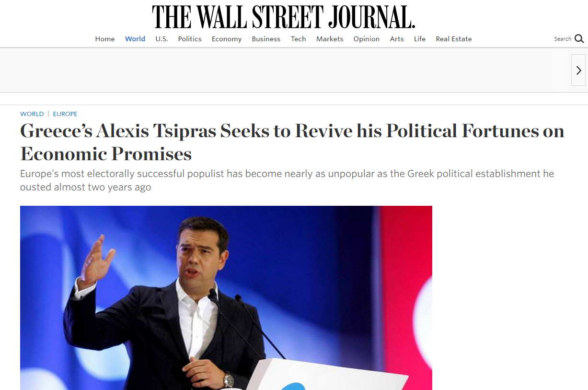Go to the Home section
The image size is (588, 390).
click(105, 39)
